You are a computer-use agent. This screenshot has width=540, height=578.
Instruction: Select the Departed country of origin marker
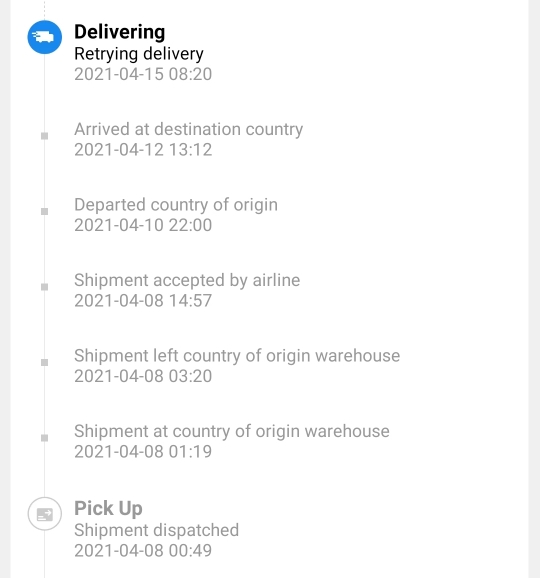coord(45,211)
